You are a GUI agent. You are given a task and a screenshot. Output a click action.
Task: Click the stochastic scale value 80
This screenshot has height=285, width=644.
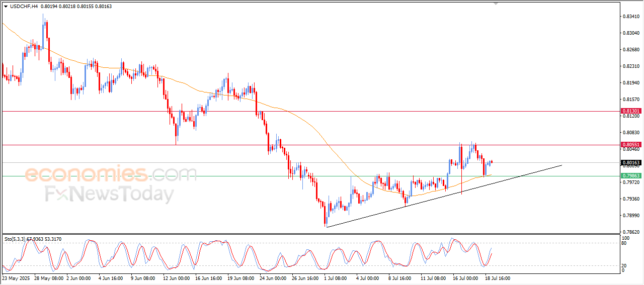pyautogui.click(x=625, y=243)
